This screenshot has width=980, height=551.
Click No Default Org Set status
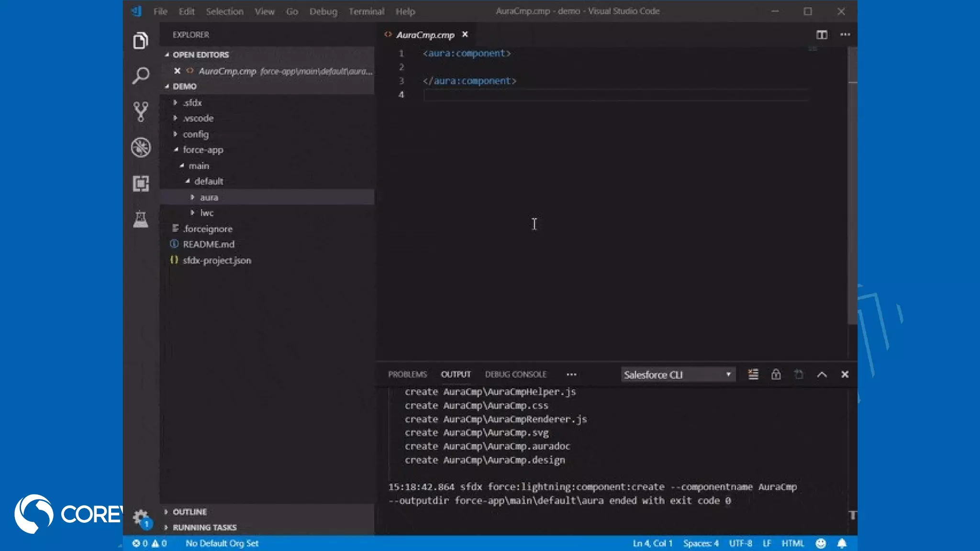tap(222, 543)
